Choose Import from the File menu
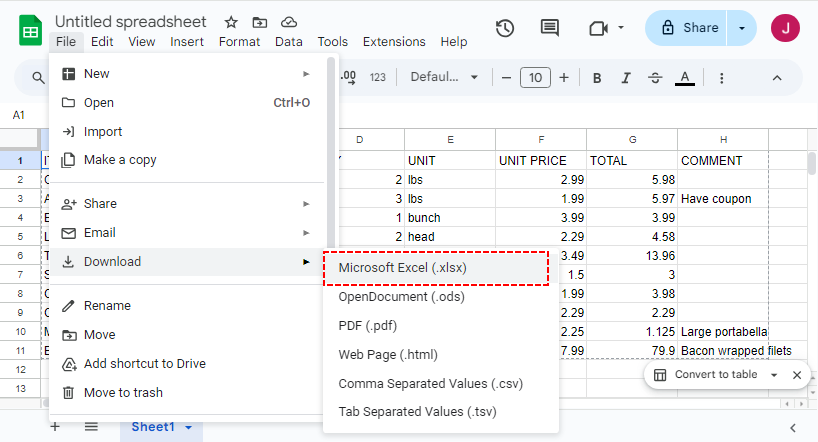The width and height of the screenshot is (818, 442). point(188,132)
